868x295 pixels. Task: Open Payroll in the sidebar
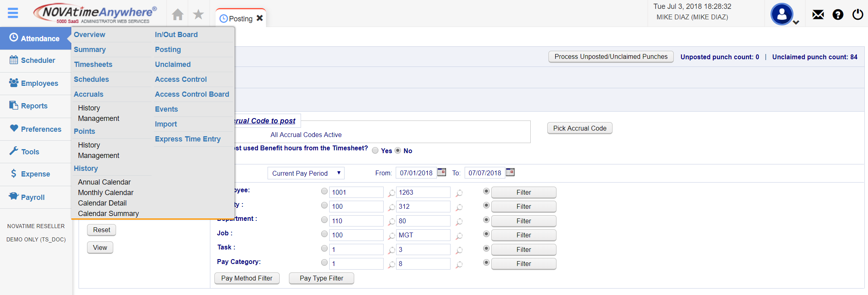[33, 197]
